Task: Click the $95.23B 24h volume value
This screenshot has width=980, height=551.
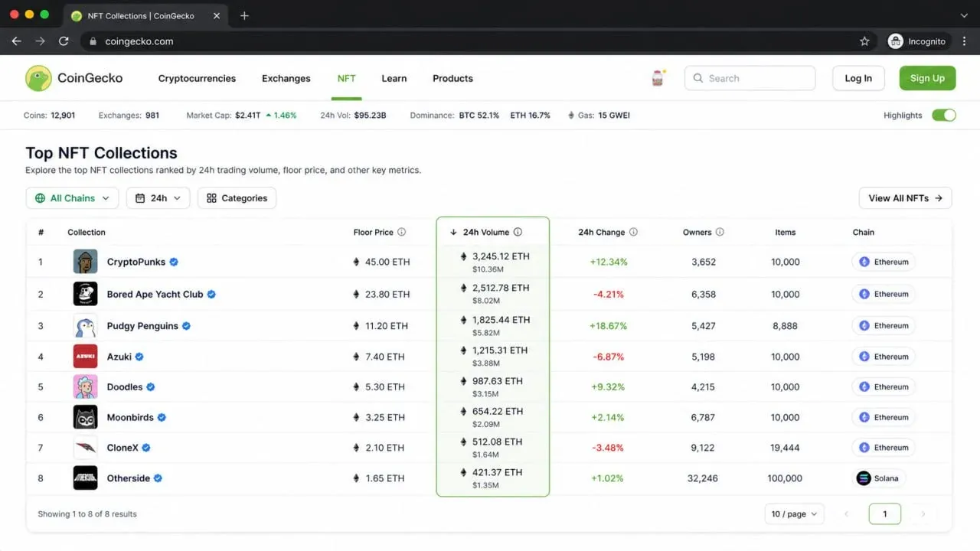Action: coord(371,116)
